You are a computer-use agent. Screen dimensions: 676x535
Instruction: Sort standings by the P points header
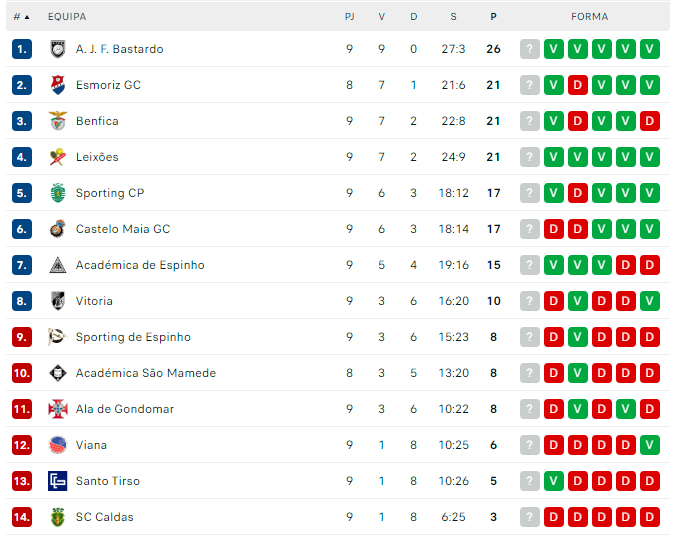tap(493, 17)
